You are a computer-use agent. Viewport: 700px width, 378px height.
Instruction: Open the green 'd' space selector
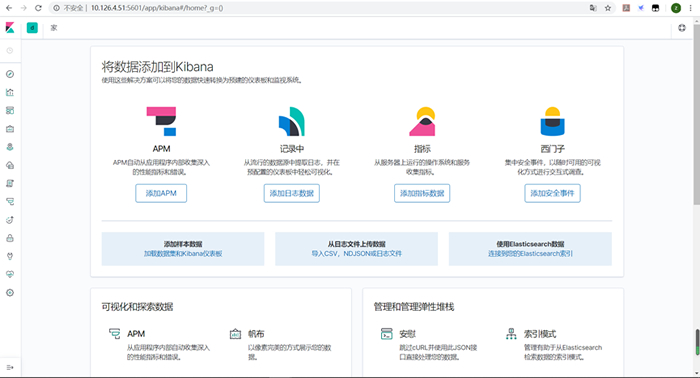(32, 28)
